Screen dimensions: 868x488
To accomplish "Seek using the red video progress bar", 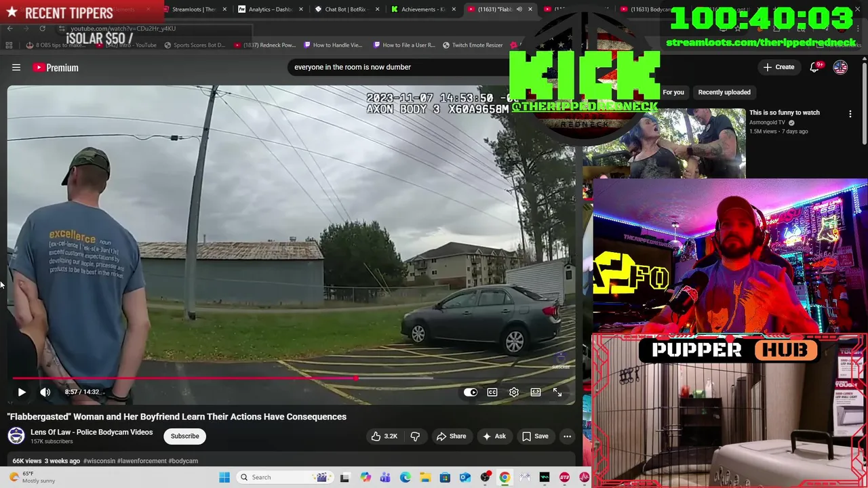I will point(292,378).
